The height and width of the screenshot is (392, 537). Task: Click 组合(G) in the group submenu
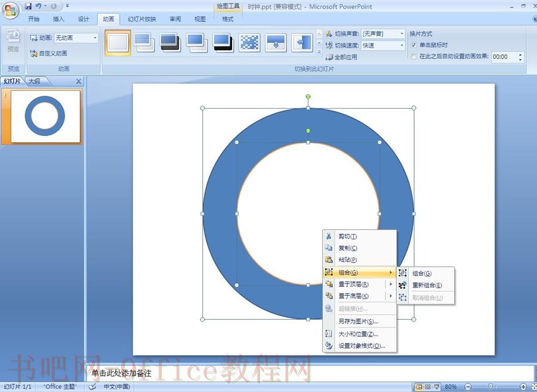pyautogui.click(x=425, y=273)
